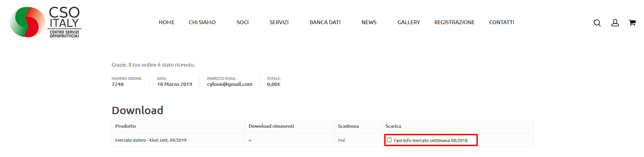Viewport: 644px width, 157px height.
Task: Open the GALLERY menu item
Action: [409, 22]
